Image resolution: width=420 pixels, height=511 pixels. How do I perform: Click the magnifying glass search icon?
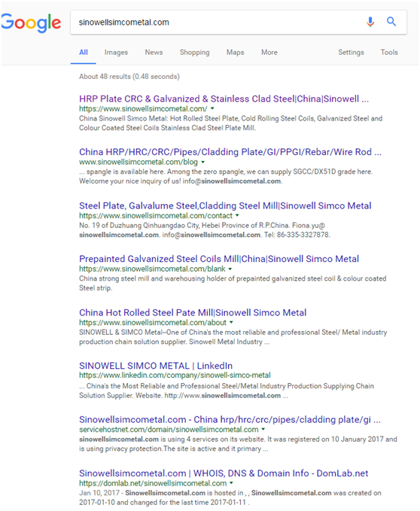click(x=391, y=22)
